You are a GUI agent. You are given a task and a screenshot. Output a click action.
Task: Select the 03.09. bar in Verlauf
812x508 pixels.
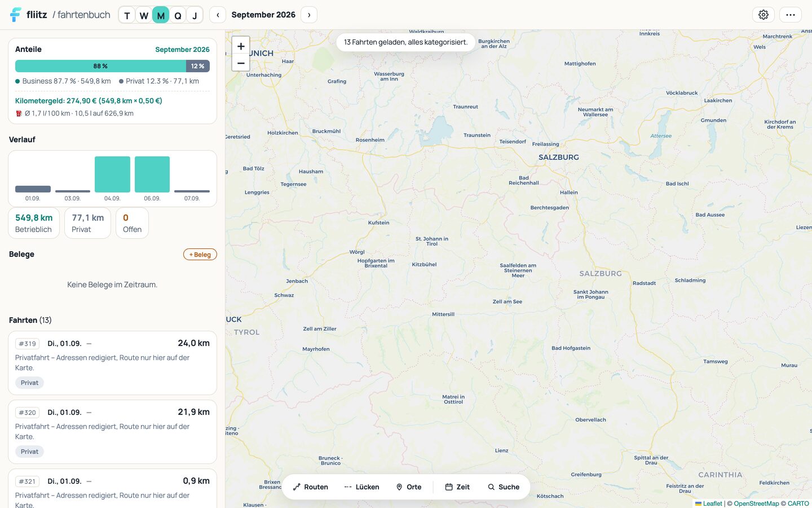click(x=73, y=191)
